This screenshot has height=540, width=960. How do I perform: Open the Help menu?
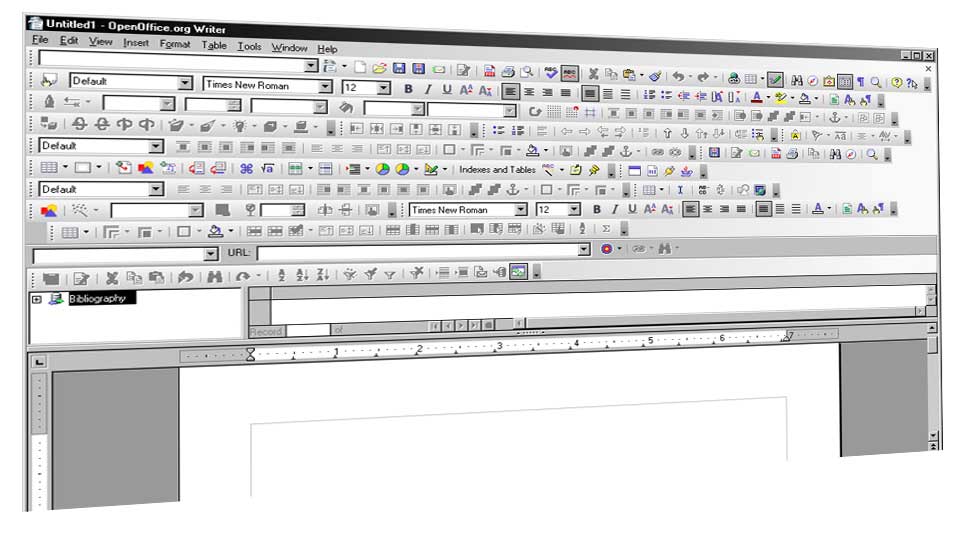point(327,48)
